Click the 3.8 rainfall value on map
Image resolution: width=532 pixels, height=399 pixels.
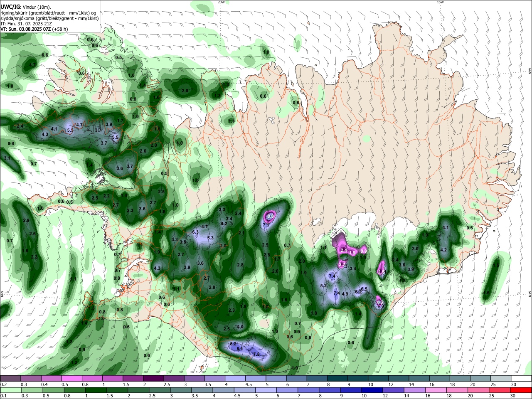point(183,242)
